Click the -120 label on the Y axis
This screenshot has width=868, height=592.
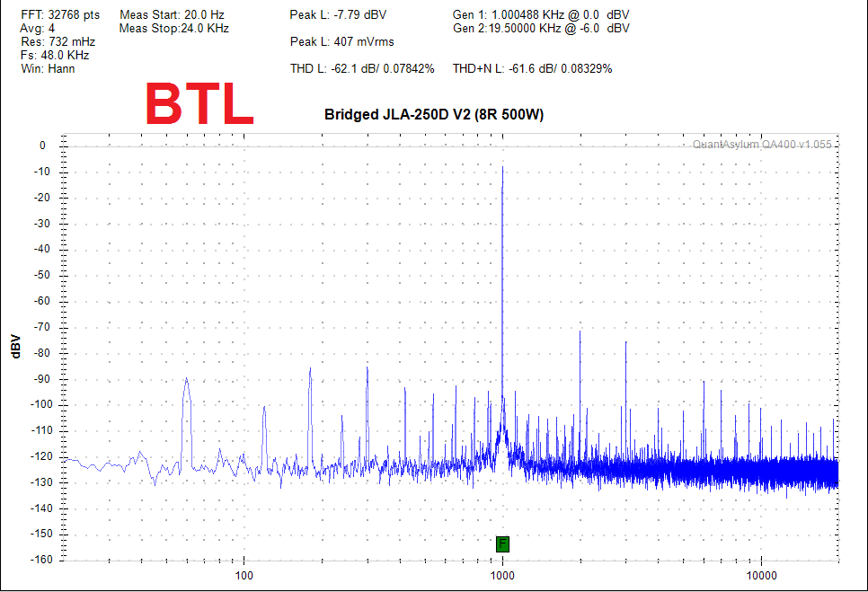(40, 456)
